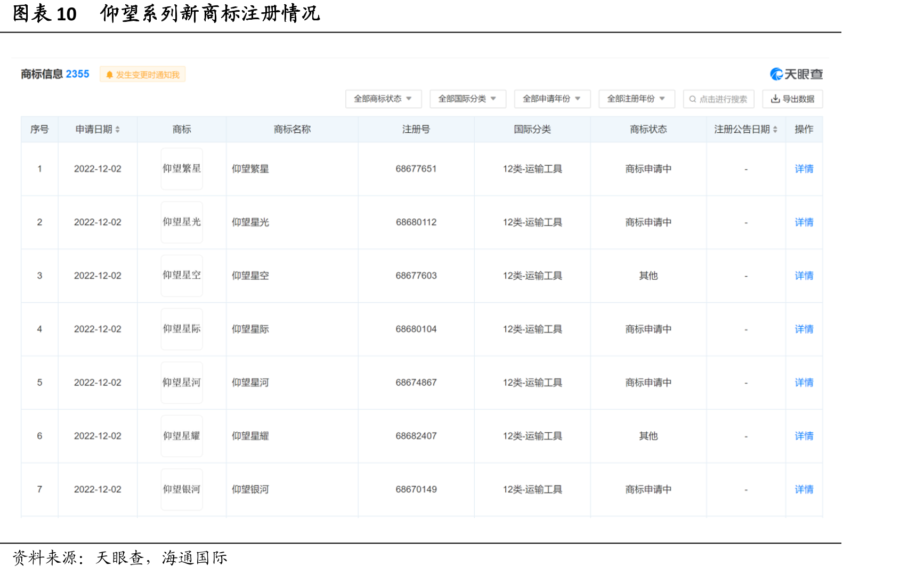The height and width of the screenshot is (574, 924).
Task: Click the 申请日期 column header
Action: (98, 130)
